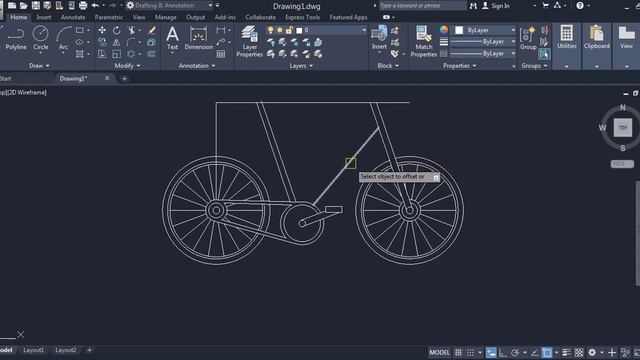Viewport: 640px width, 360px height.
Task: Click the Insert block icon
Action: tap(379, 38)
